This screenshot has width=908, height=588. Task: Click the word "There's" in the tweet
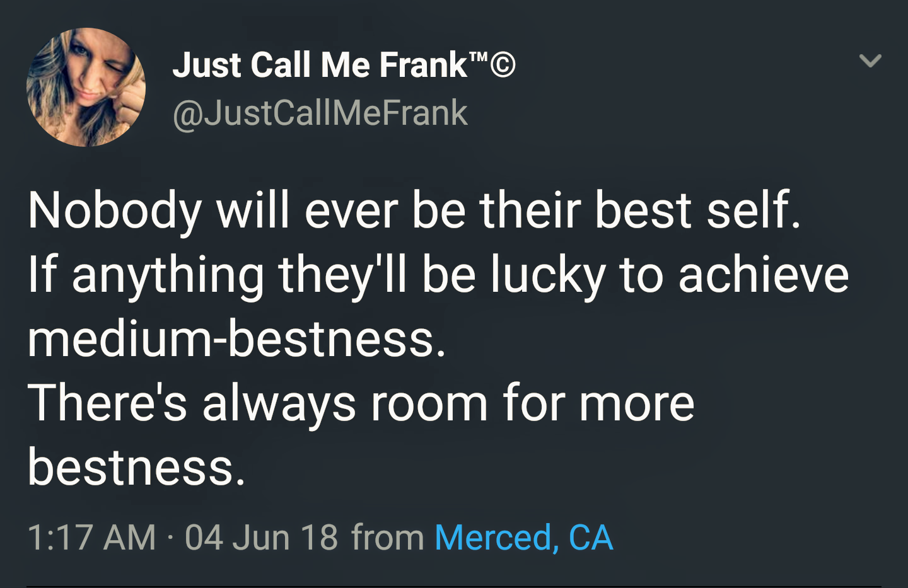(x=107, y=403)
